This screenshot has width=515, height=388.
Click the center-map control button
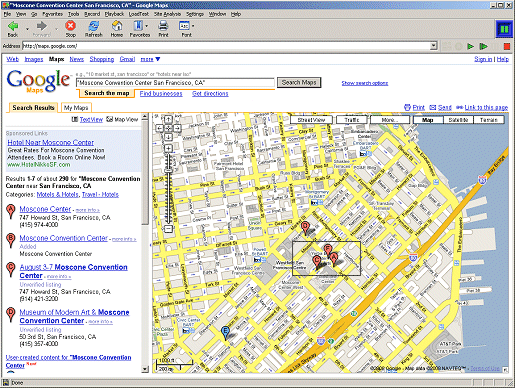pyautogui.click(x=168, y=128)
